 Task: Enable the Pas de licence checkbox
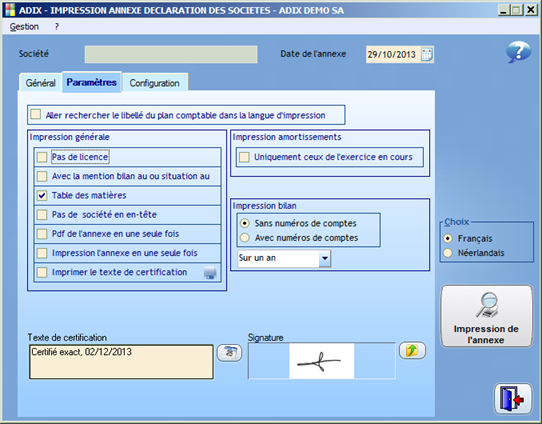click(42, 157)
